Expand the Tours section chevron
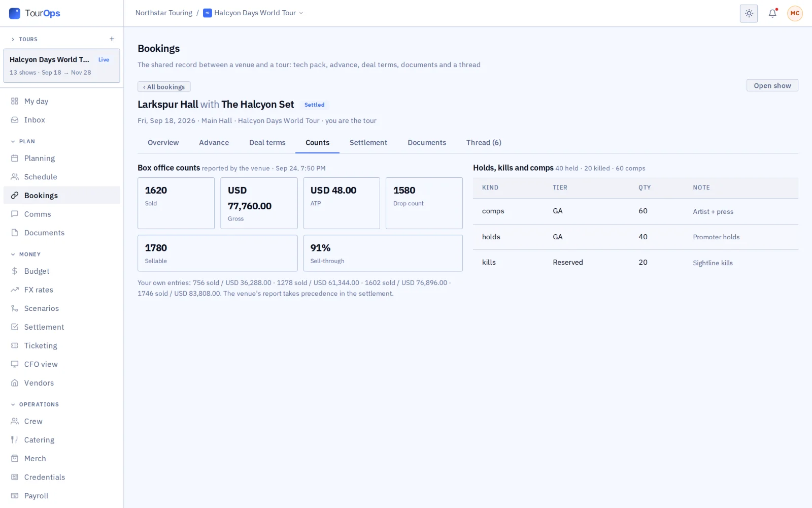 [x=13, y=39]
